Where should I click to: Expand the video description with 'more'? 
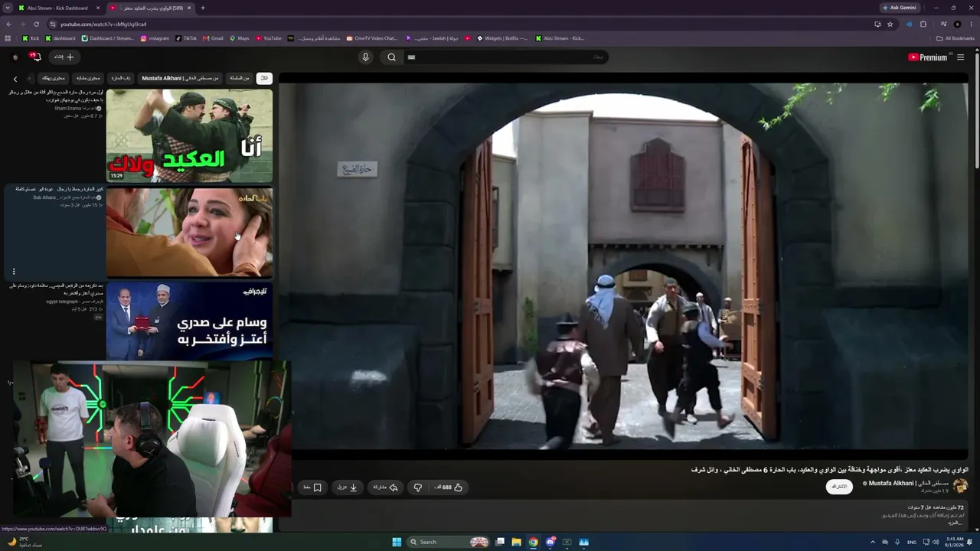click(954, 523)
